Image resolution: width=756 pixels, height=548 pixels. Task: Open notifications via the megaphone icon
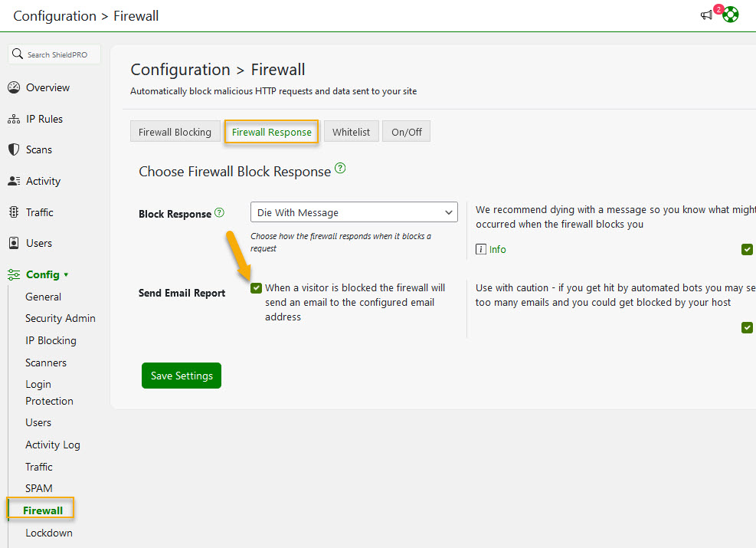tap(706, 15)
